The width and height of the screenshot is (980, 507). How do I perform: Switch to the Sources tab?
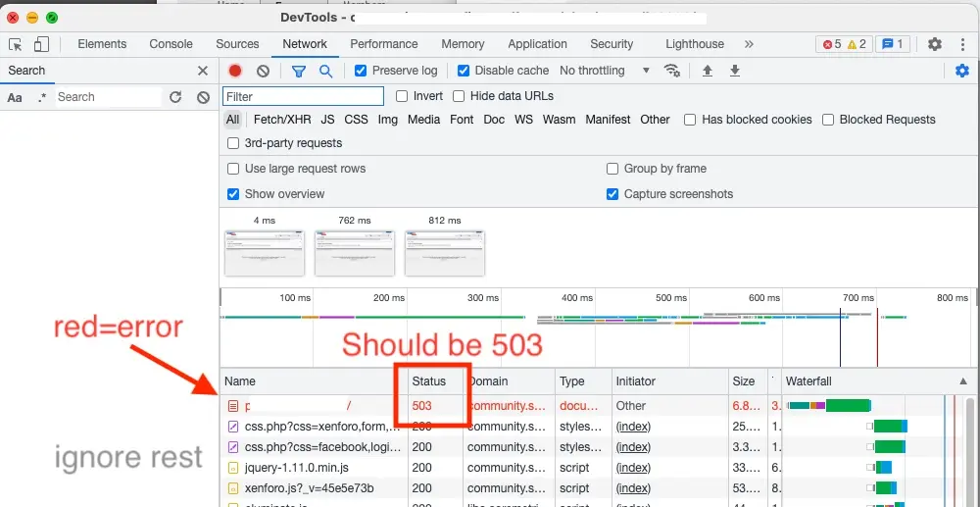click(x=237, y=44)
